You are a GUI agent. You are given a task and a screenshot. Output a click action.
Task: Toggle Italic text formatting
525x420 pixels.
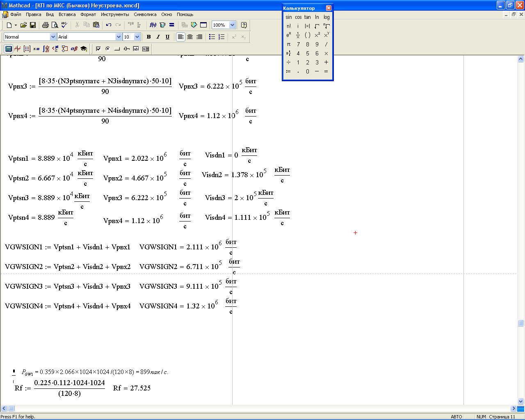pyautogui.click(x=158, y=37)
